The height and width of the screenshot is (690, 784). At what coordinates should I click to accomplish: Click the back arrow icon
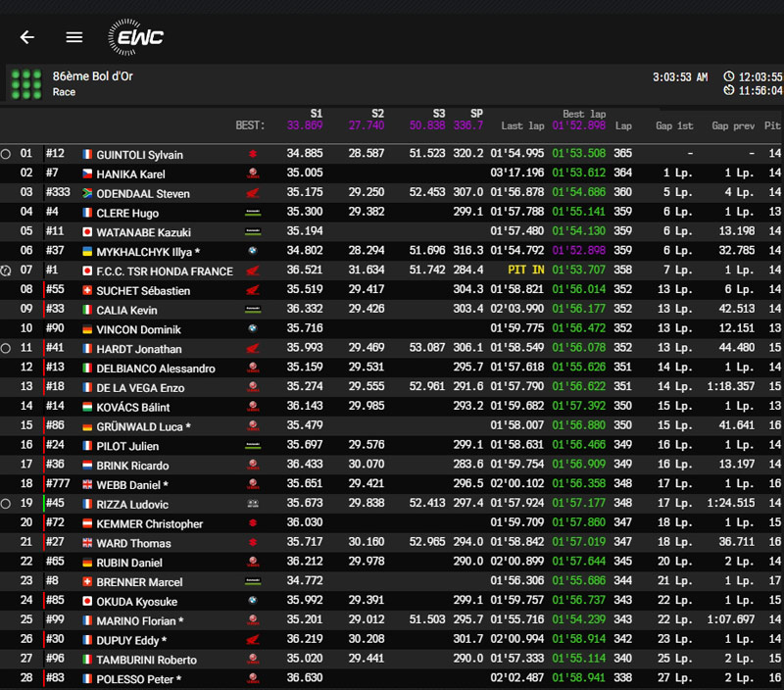27,37
